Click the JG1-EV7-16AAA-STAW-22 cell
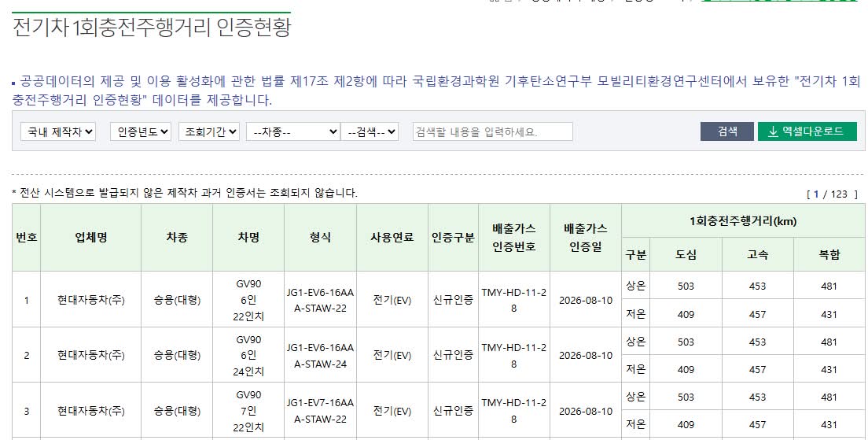Screen dimensions: 868x440 point(321,411)
